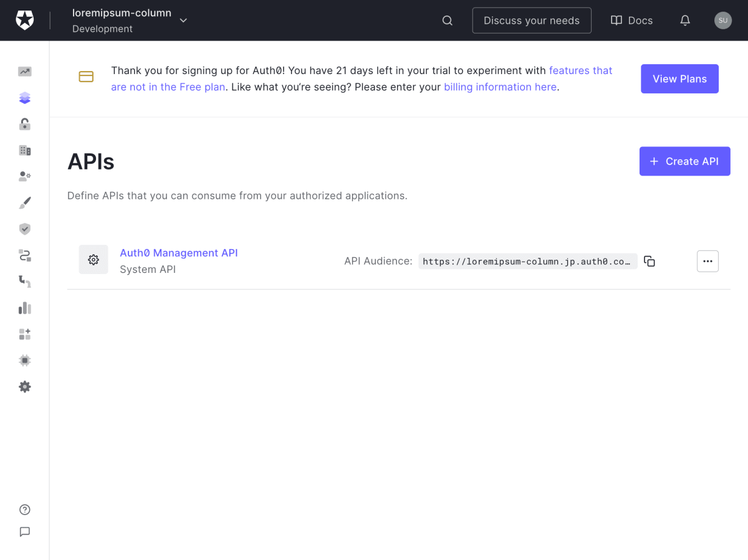The image size is (748, 560).
Task: Click the billing card icon in banner
Action: click(x=86, y=77)
